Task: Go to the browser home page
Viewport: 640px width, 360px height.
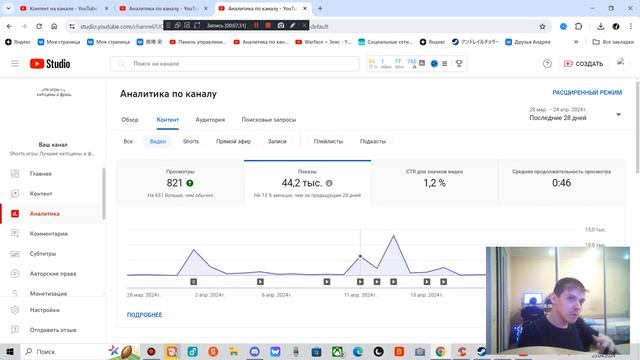Action: [54, 27]
